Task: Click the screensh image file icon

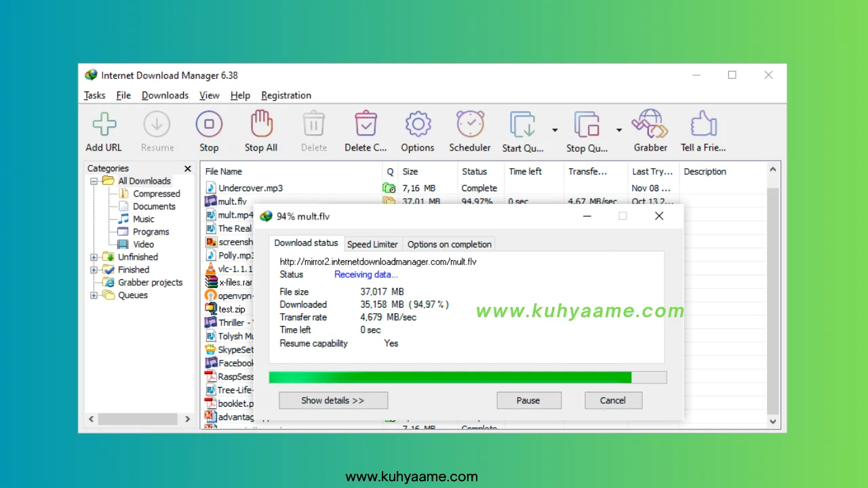Action: tap(211, 242)
